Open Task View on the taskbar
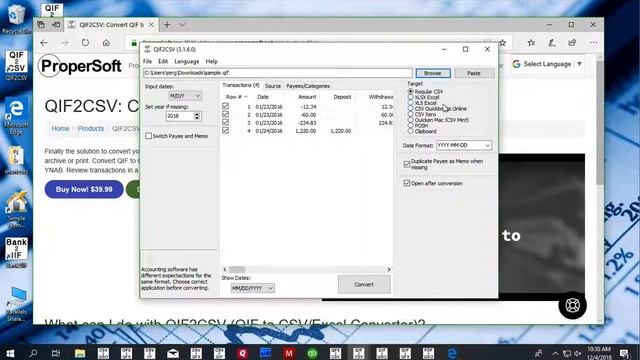Screen dimensions: 640x360 click(x=56, y=353)
